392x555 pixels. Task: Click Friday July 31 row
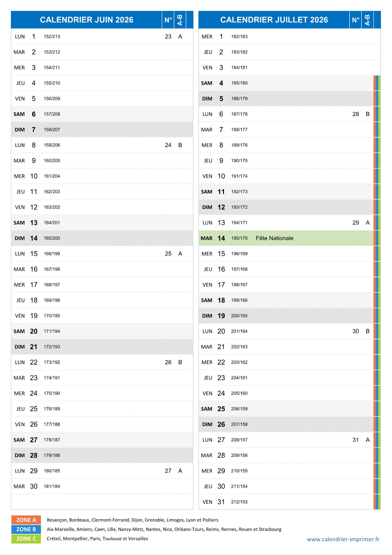point(286,502)
